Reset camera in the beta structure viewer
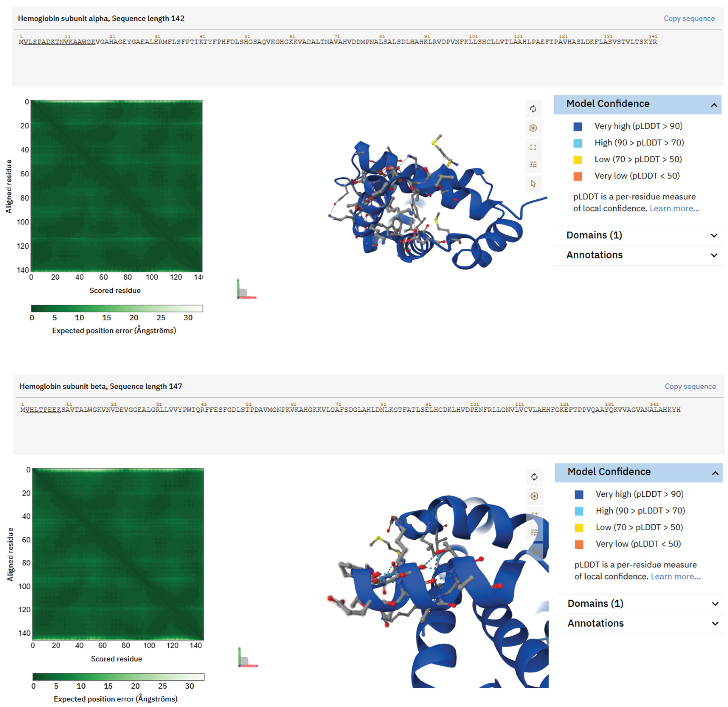Image resolution: width=728 pixels, height=707 pixels. (x=534, y=477)
